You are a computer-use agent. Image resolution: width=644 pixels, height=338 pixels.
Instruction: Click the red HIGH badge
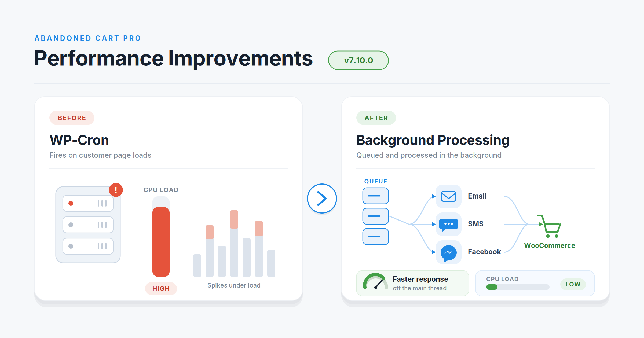[x=161, y=289]
